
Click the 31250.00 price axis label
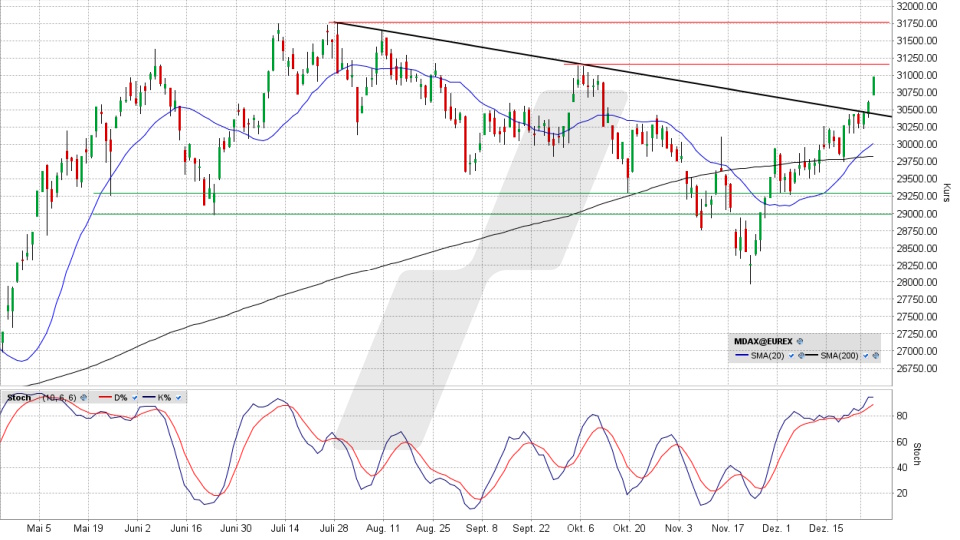(917, 58)
